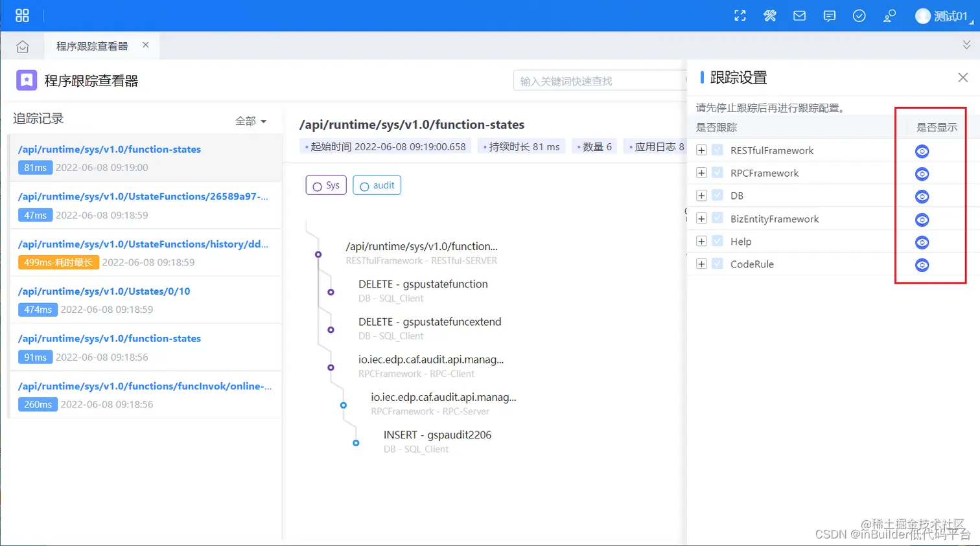Go to the home tab icon
Image resolution: width=980 pixels, height=546 pixels.
point(23,46)
